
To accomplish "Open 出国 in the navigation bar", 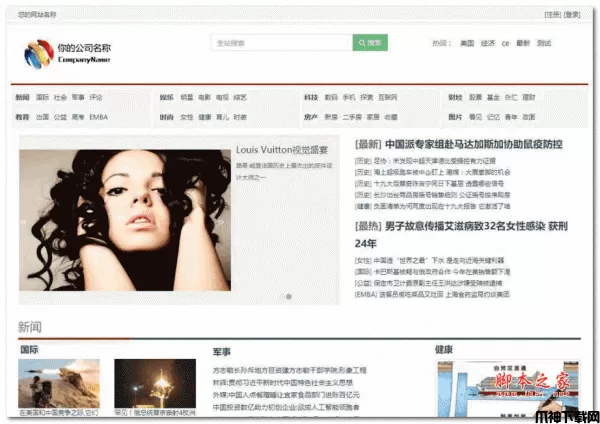I will tap(42, 117).
